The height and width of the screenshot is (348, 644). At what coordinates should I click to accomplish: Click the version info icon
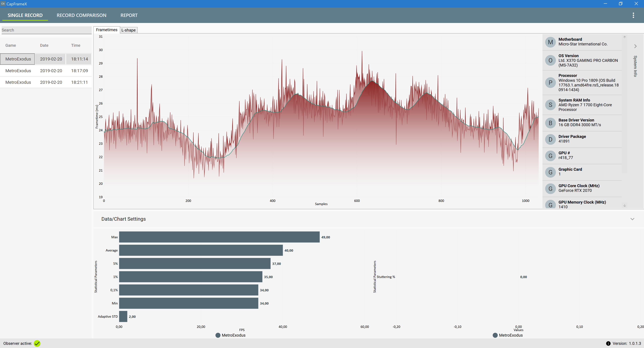coord(608,343)
